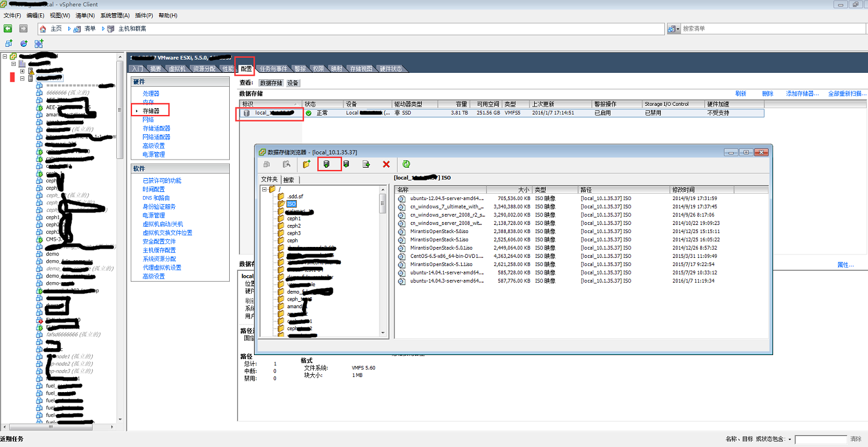The height and width of the screenshot is (447, 868).
Task: Open the search type dropdown arrow
Action: click(x=678, y=28)
